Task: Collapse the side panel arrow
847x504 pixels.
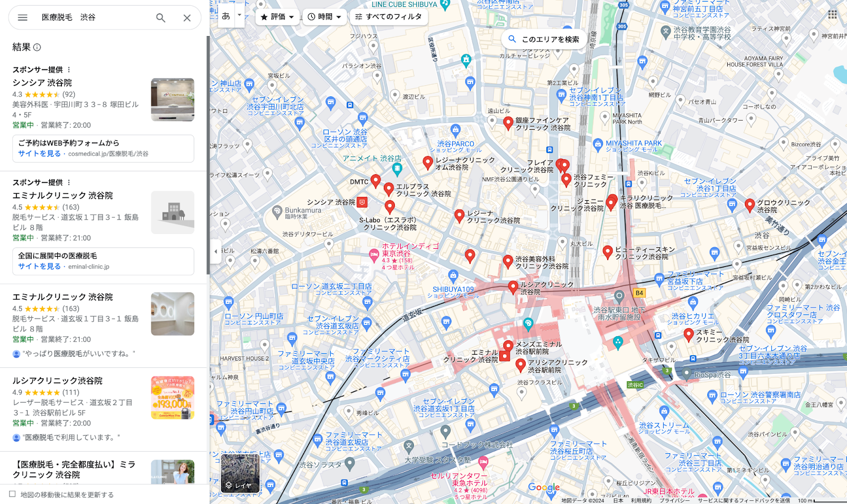Action: (215, 251)
